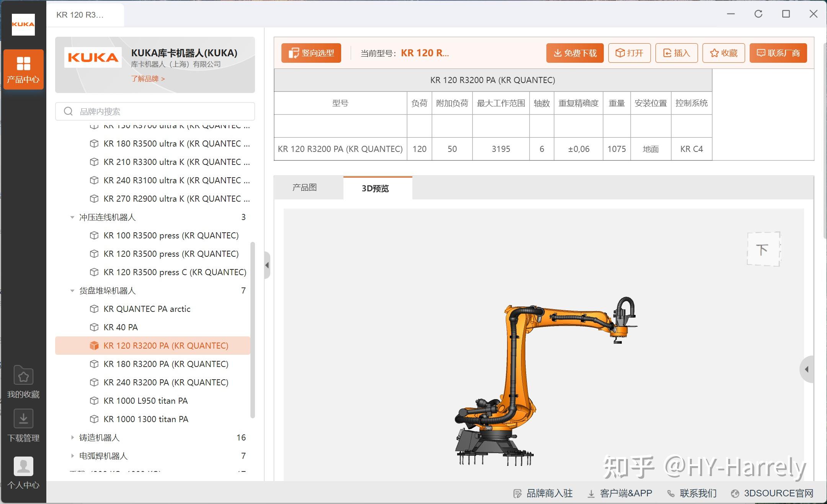The height and width of the screenshot is (504, 827).
Task: Open 下载管理 download manager icon
Action: (23, 426)
